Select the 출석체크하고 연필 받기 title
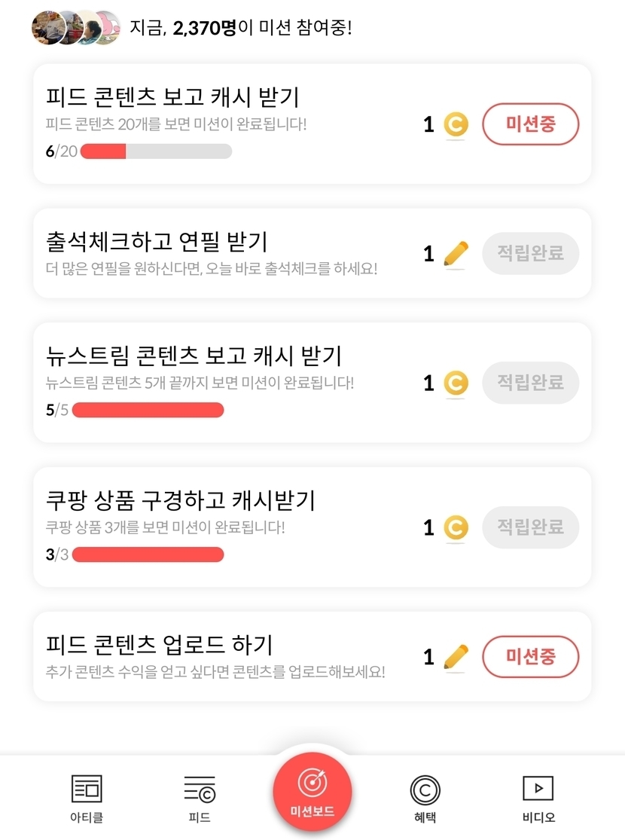 pos(157,242)
